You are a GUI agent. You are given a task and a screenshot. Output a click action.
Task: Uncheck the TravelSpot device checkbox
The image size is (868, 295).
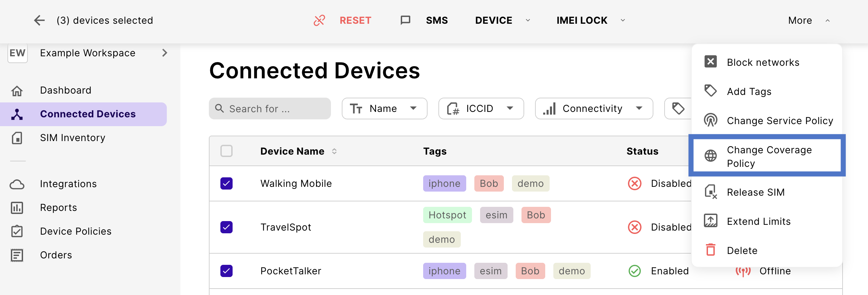click(x=226, y=227)
